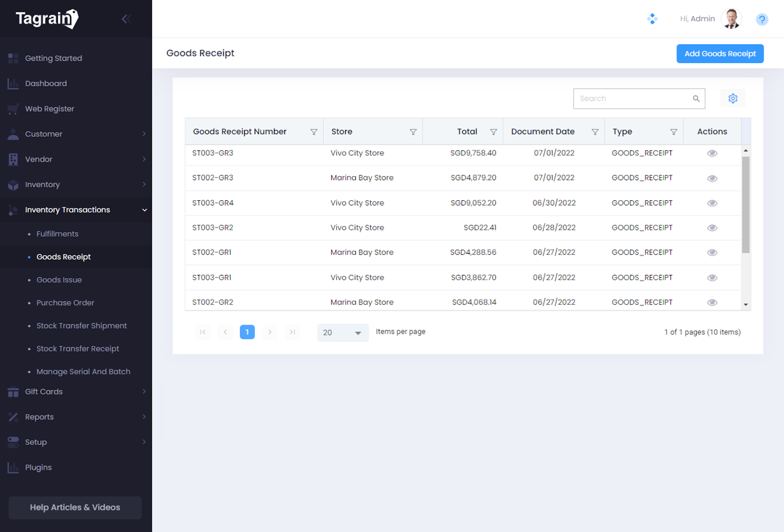Click the table's vertical scrollbar thumb
This screenshot has width=784, height=532.
(x=746, y=204)
